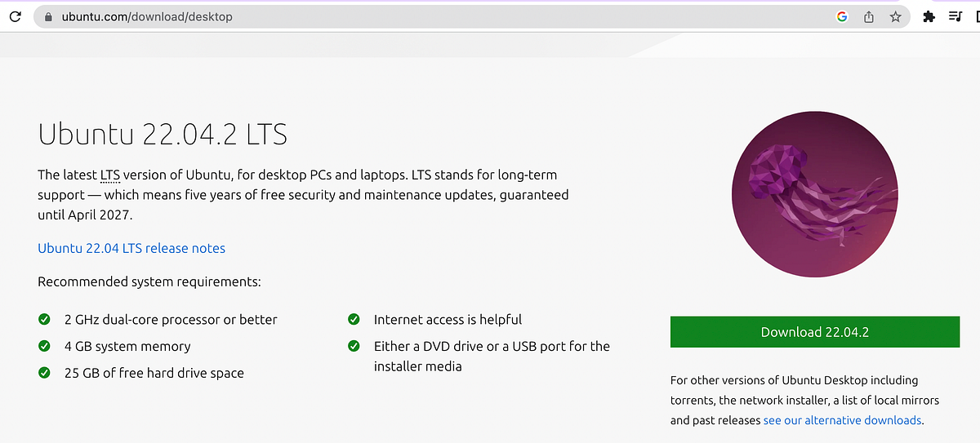Follow the 'see our alternative downloads' link
The image size is (980, 443).
coord(842,420)
